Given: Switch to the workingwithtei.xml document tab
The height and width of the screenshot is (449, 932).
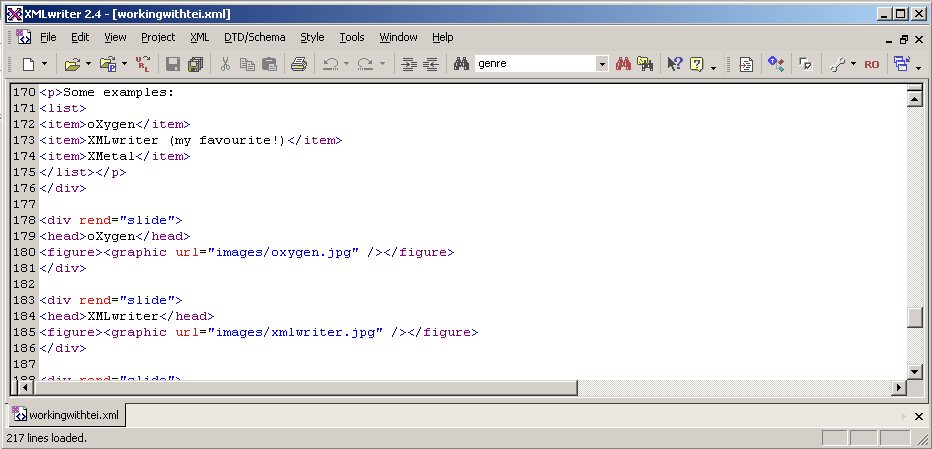Looking at the screenshot, I should pos(66,414).
